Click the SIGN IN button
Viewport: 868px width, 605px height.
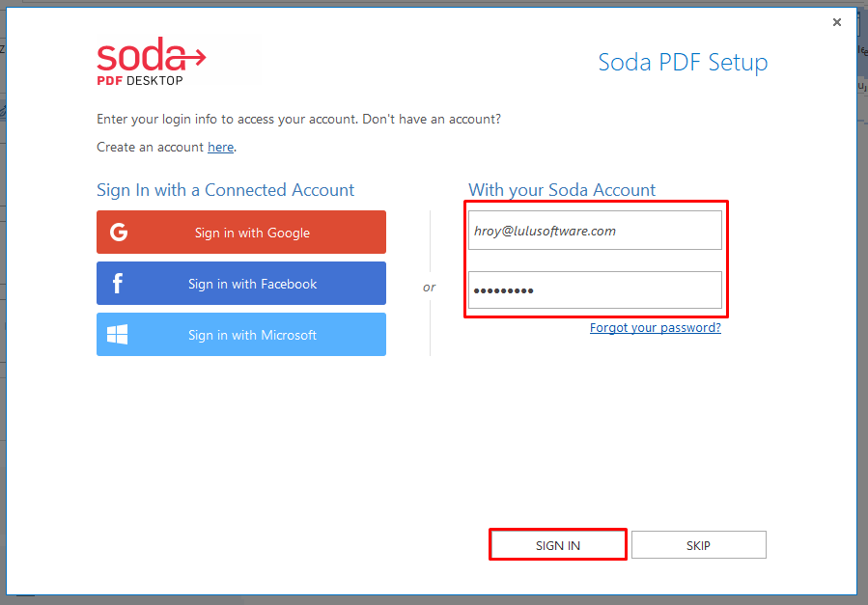click(x=558, y=545)
